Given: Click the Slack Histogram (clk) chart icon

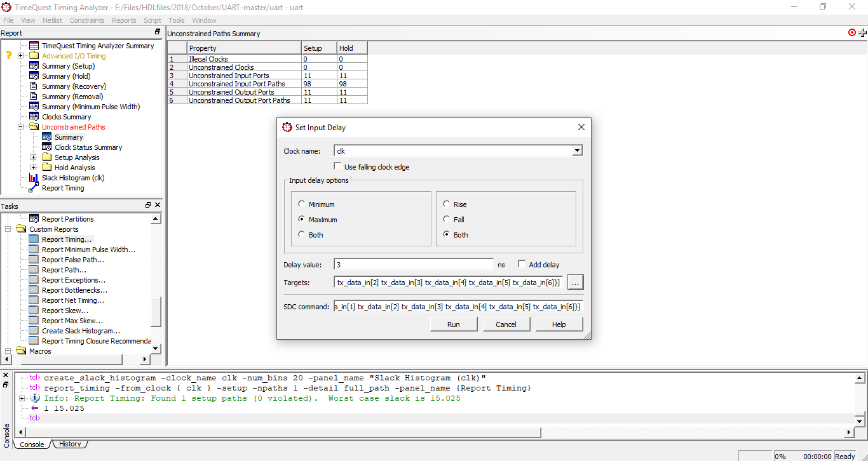Looking at the screenshot, I should [34, 178].
